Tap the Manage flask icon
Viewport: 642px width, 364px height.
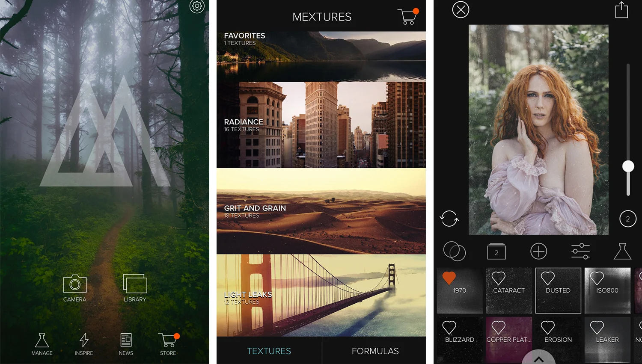[x=42, y=340]
